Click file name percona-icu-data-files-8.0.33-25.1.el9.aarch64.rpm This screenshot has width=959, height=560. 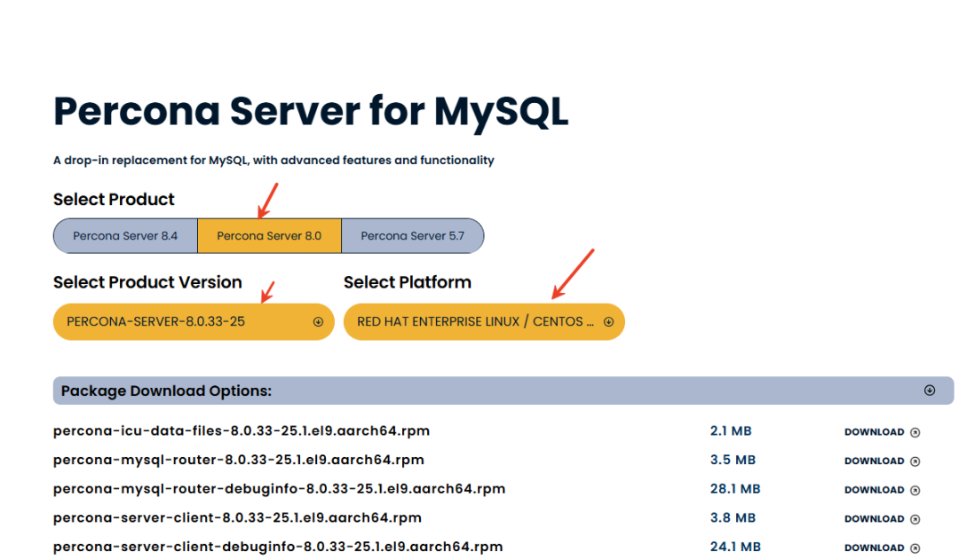point(242,431)
